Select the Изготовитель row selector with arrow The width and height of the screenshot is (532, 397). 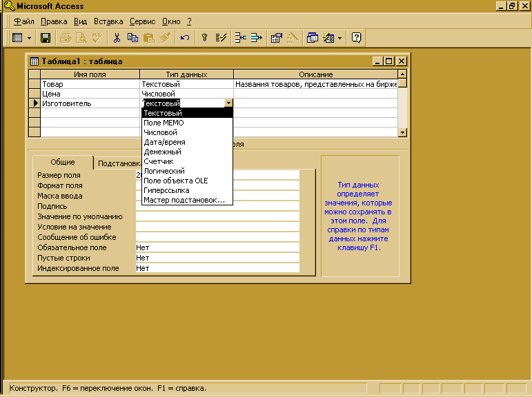(x=35, y=103)
